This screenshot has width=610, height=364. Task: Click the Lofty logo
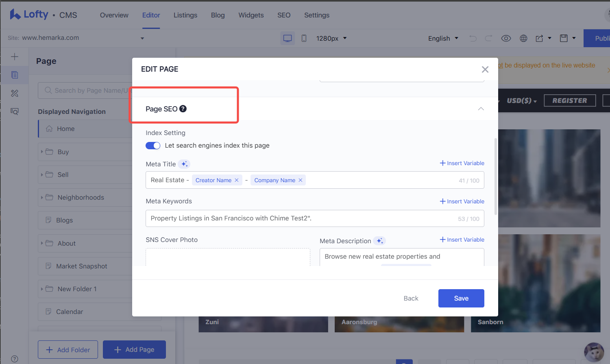(x=29, y=15)
